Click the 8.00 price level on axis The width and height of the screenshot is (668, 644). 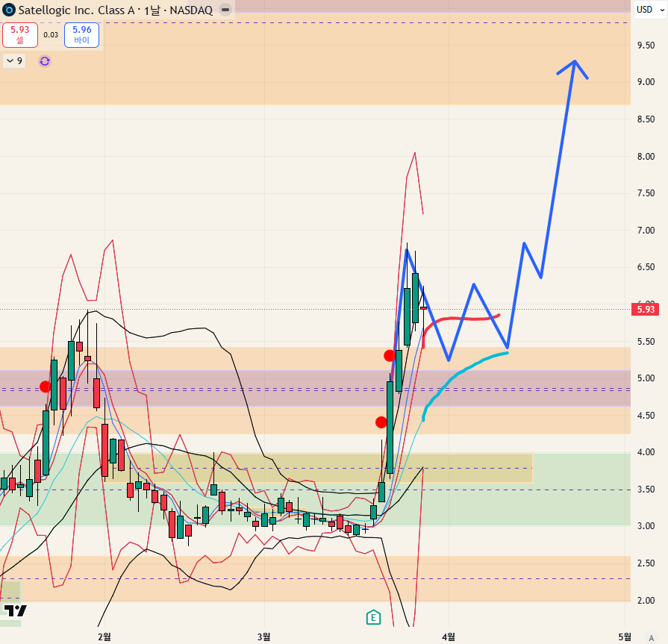pos(646,156)
